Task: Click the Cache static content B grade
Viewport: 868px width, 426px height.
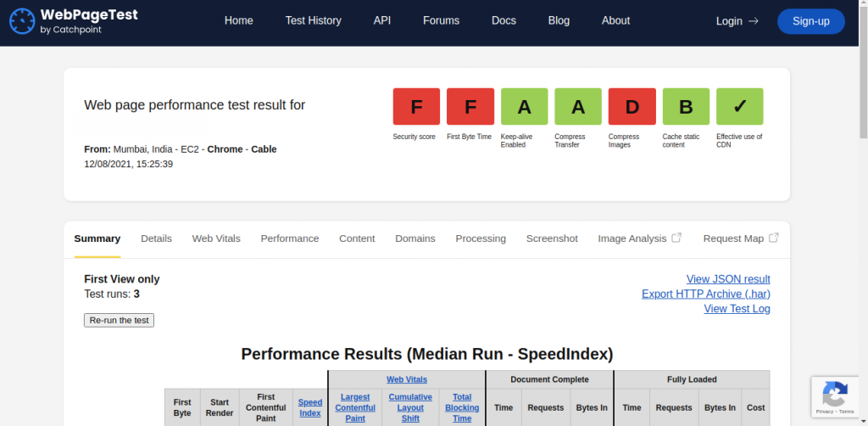Action: [x=686, y=106]
